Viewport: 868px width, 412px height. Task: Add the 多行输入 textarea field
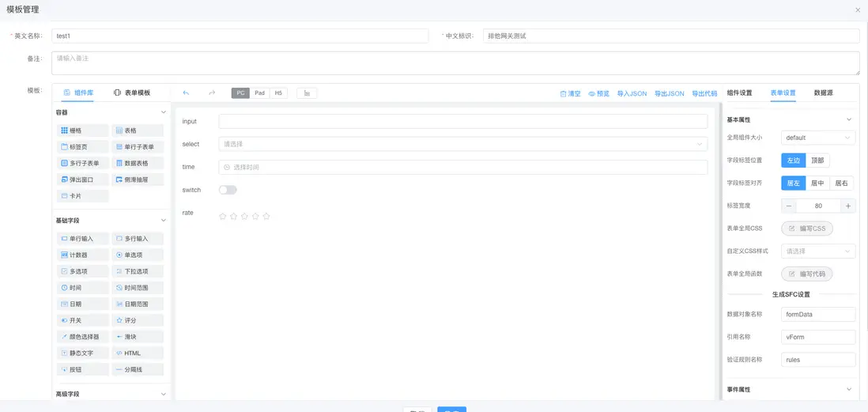pos(138,239)
